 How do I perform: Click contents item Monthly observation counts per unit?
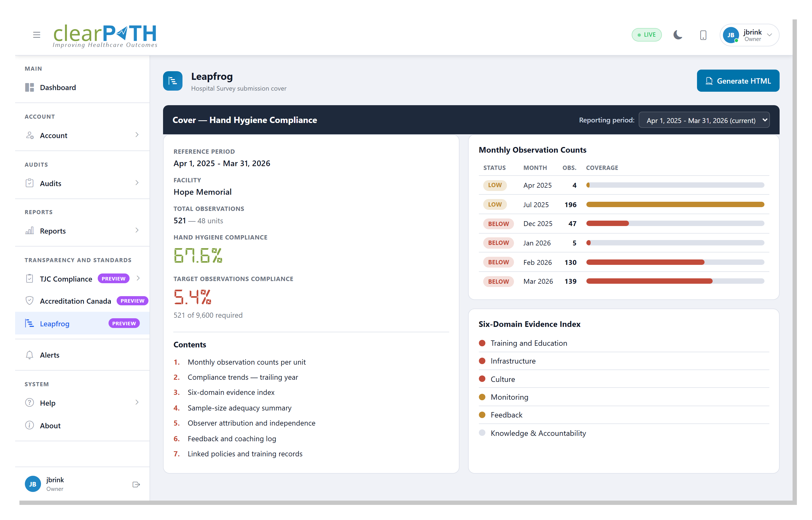[x=247, y=362]
